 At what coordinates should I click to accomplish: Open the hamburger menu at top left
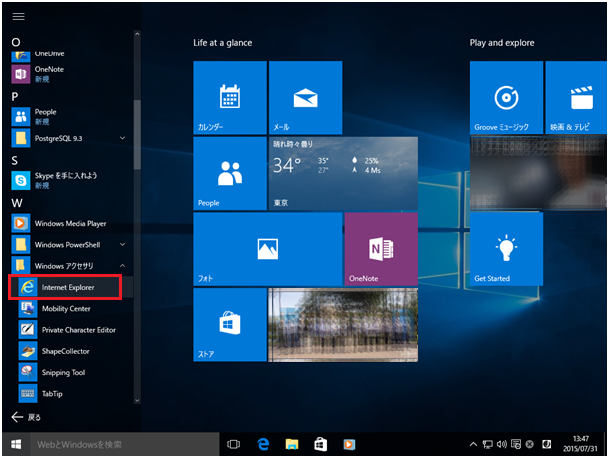point(18,16)
